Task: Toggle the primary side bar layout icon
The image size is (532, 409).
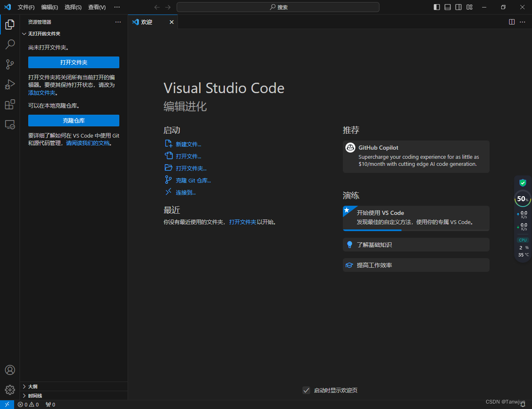Action: coord(437,7)
